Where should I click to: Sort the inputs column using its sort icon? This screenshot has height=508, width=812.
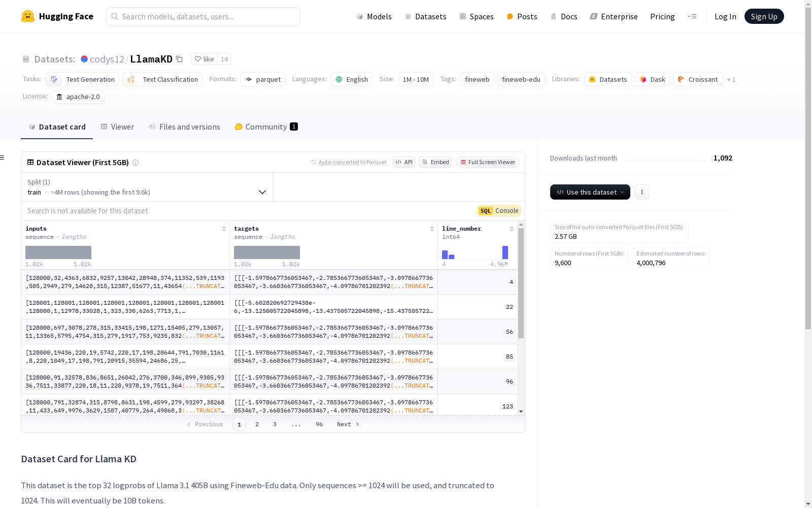point(224,229)
